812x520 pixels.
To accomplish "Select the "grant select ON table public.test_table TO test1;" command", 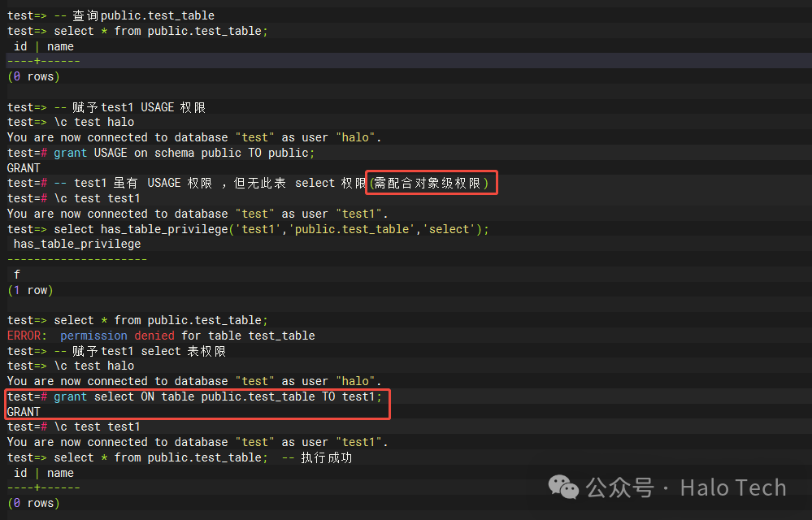I will pyautogui.click(x=218, y=396).
